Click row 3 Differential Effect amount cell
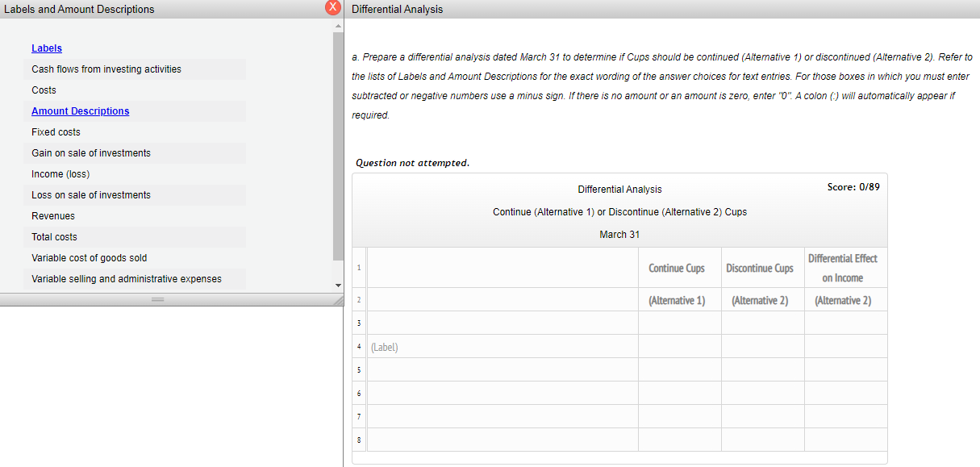 pyautogui.click(x=846, y=323)
